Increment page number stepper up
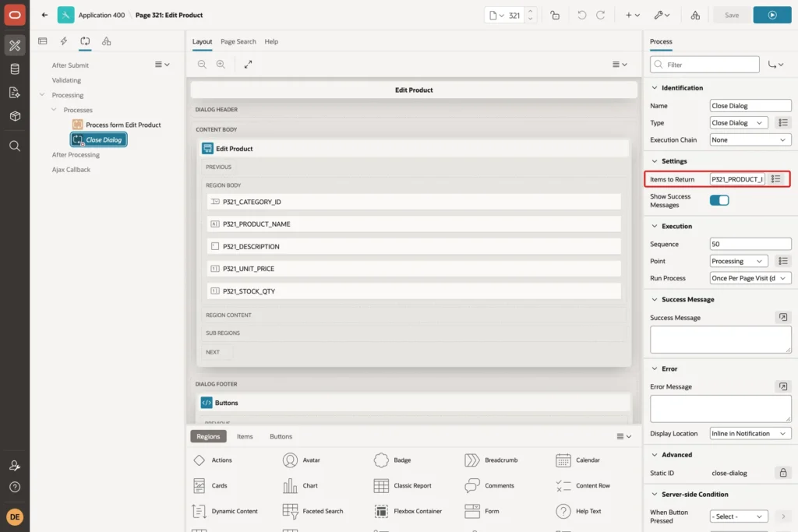The width and height of the screenshot is (798, 532). [530, 11]
